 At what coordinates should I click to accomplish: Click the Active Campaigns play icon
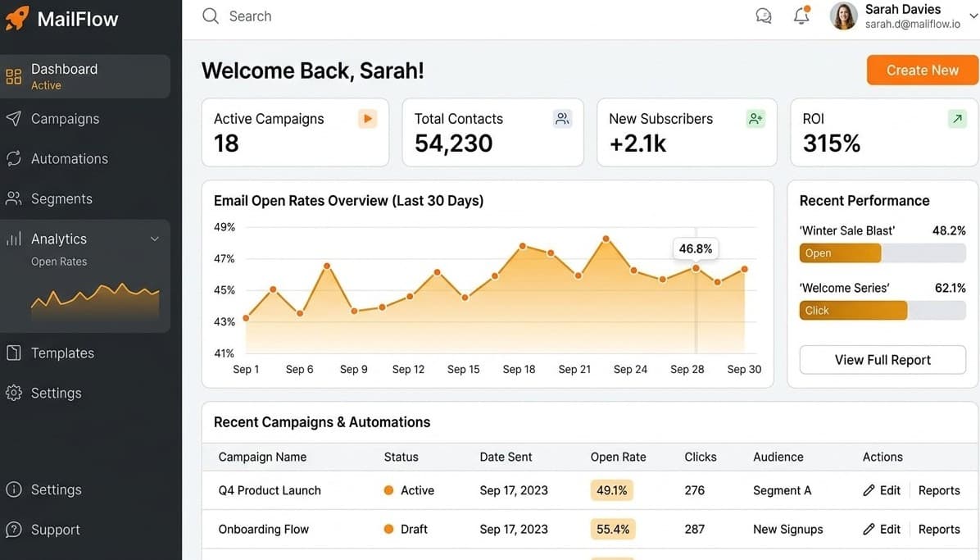(x=367, y=118)
